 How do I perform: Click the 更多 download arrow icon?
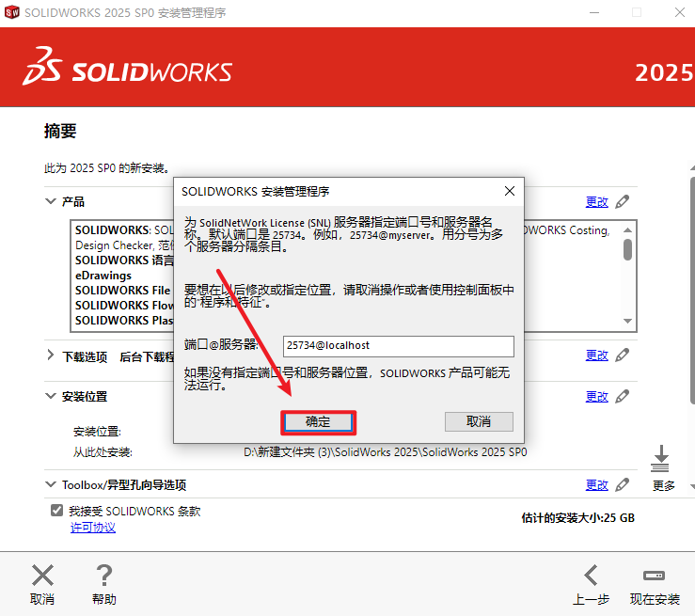(x=660, y=461)
